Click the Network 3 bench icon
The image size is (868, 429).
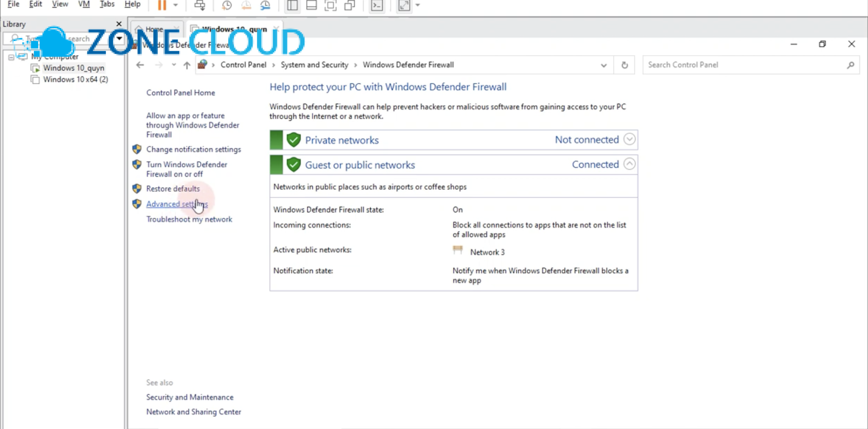tap(458, 250)
